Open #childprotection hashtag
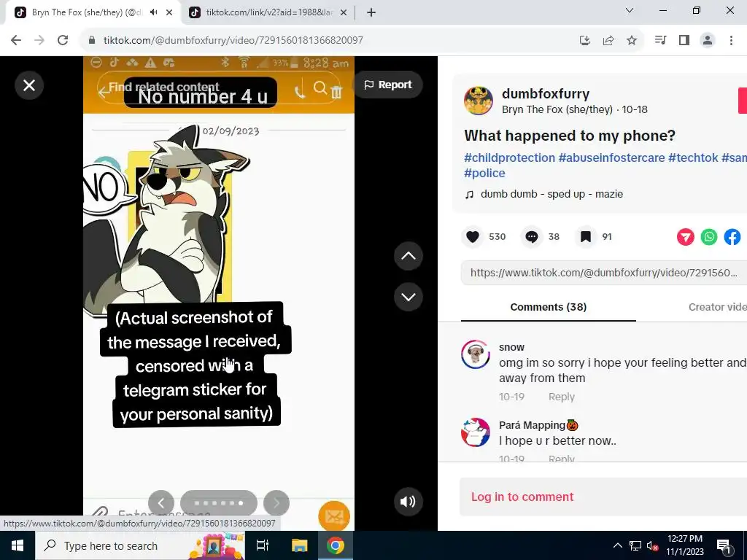 [510, 157]
